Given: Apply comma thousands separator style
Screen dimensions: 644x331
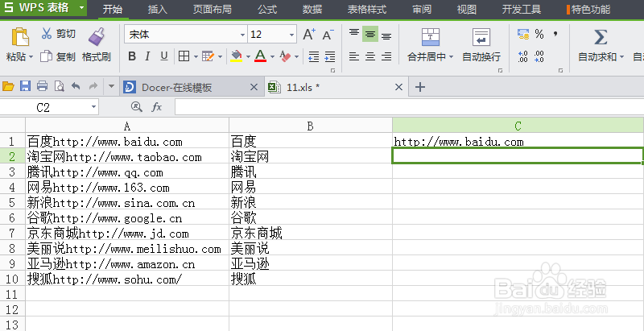Looking at the screenshot, I should point(555,34).
